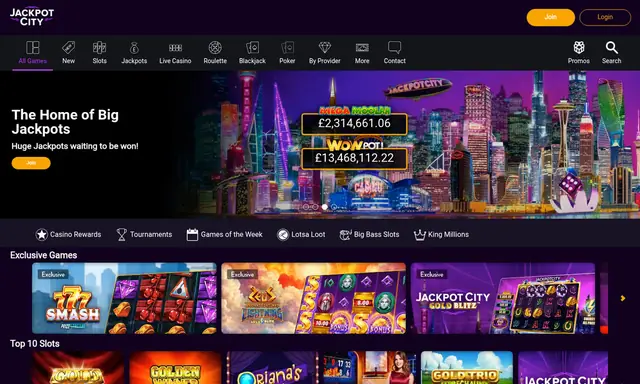Open the Lotsa Loot link
This screenshot has height=384, width=640.
point(301,235)
